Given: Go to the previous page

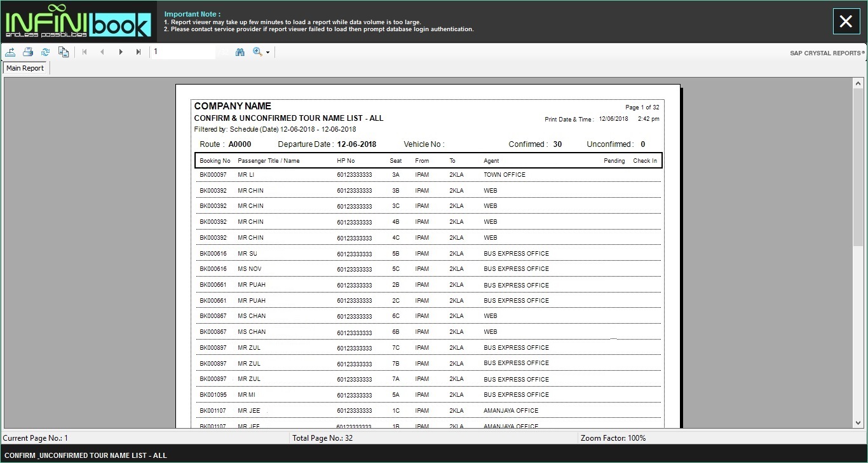Looking at the screenshot, I should pos(102,52).
